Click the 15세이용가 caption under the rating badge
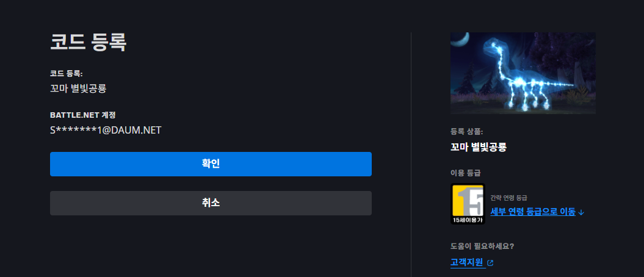This screenshot has height=277, width=644. click(468, 220)
